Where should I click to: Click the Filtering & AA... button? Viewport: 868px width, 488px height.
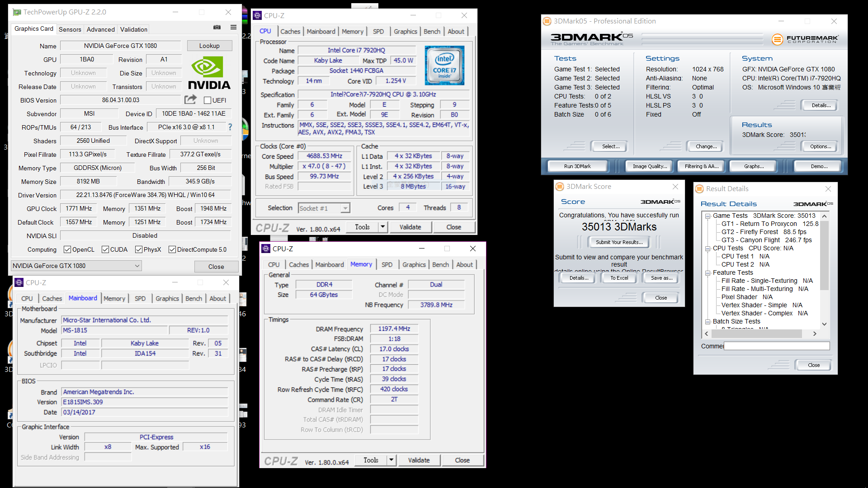pos(701,166)
